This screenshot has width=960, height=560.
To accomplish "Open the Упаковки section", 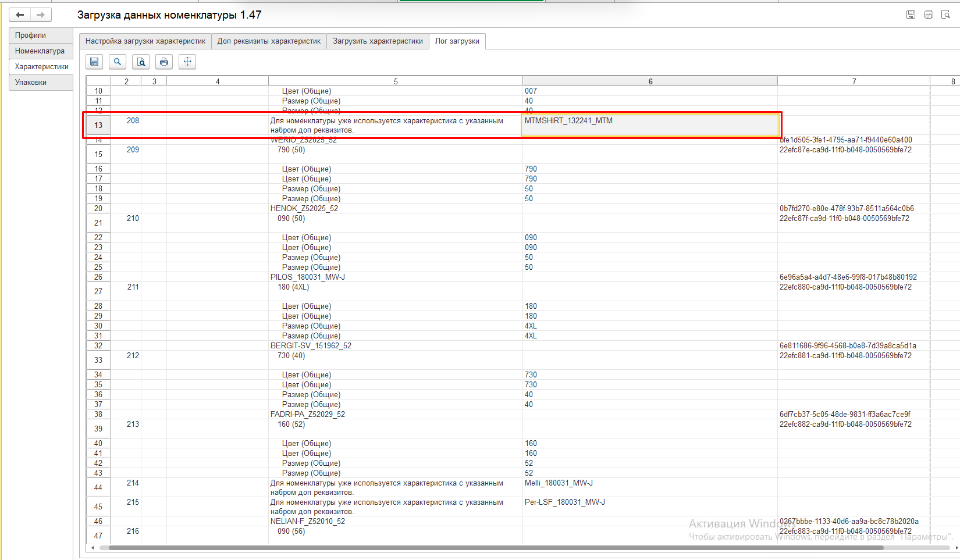I will tap(41, 83).
